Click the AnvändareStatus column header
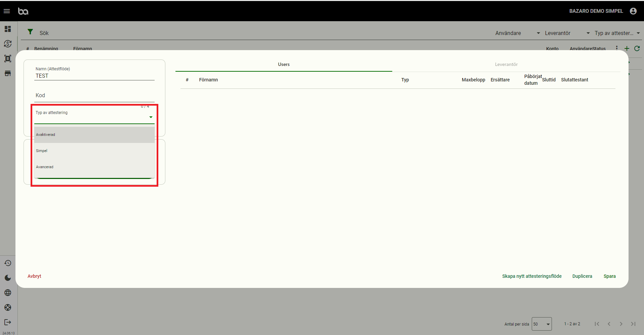 coord(588,48)
